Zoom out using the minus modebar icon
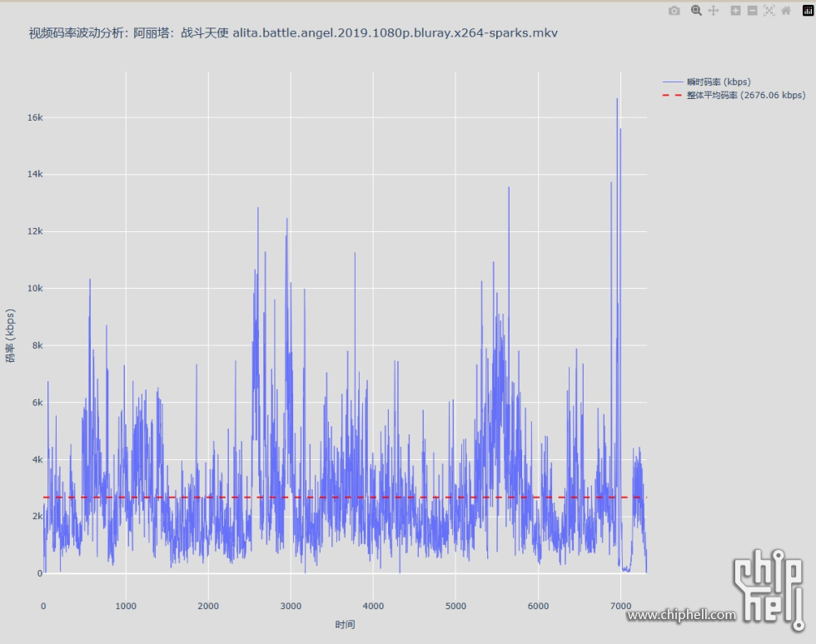The width and height of the screenshot is (816, 644). coord(753,11)
